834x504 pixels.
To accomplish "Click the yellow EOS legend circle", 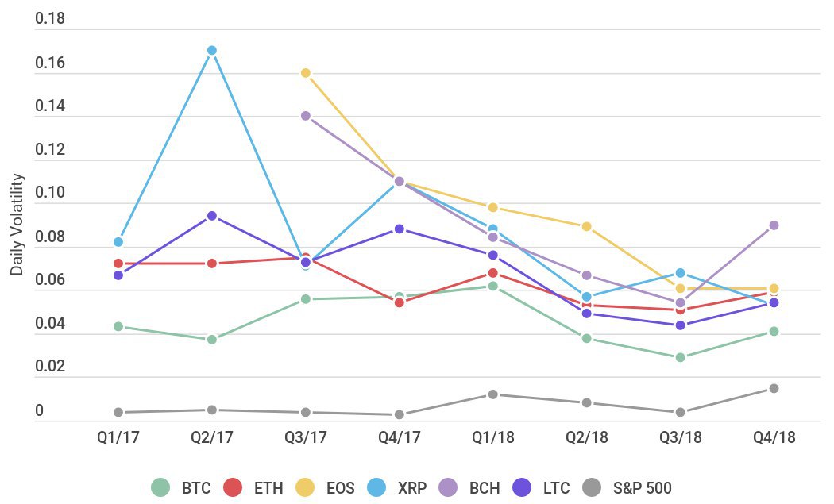I will (304, 487).
